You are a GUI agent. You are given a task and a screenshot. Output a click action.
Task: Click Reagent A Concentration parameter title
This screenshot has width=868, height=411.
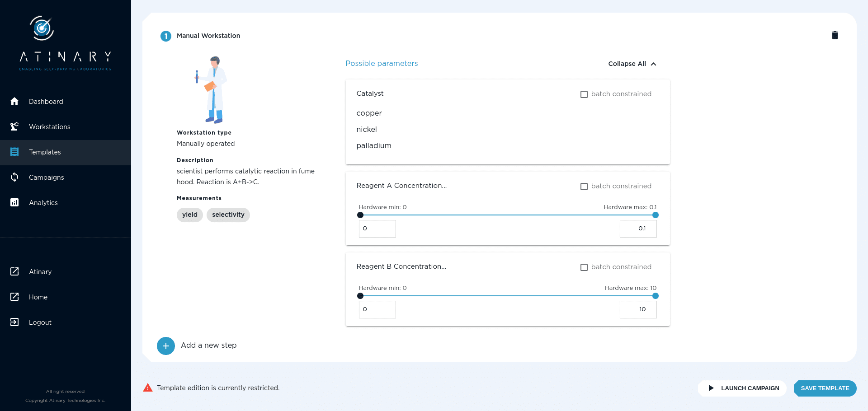click(401, 186)
